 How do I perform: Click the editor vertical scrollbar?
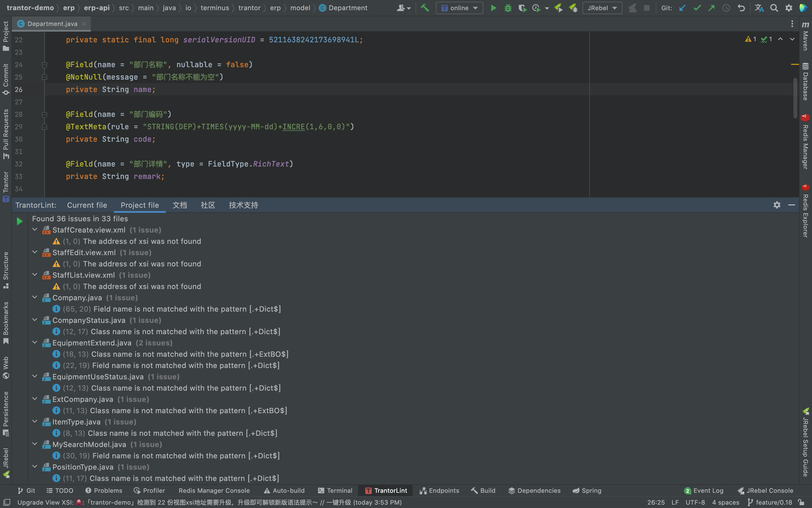pos(795,98)
